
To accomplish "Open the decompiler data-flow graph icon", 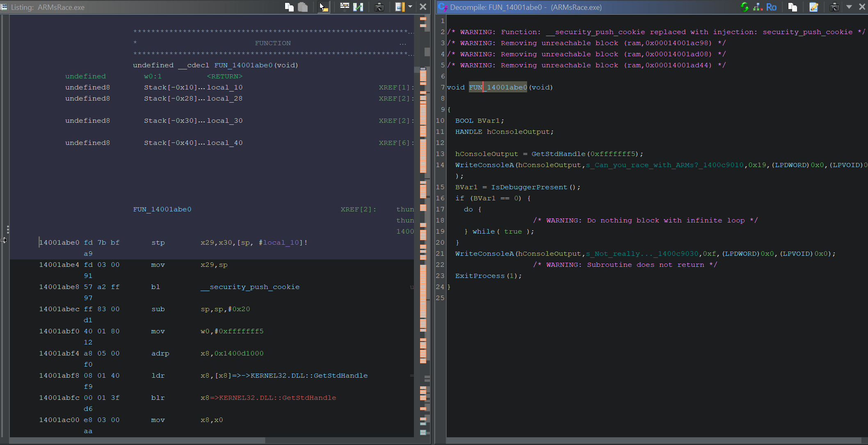I will click(758, 7).
